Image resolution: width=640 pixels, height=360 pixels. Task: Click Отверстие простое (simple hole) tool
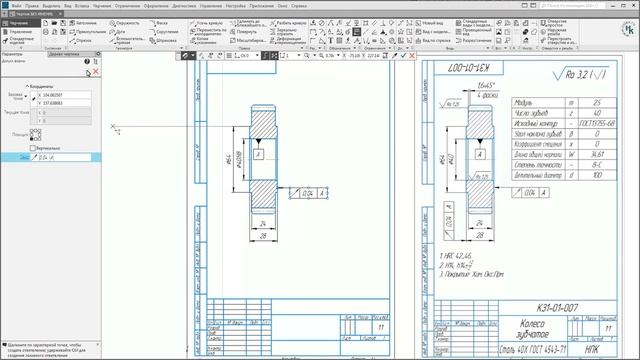[x=554, y=23]
